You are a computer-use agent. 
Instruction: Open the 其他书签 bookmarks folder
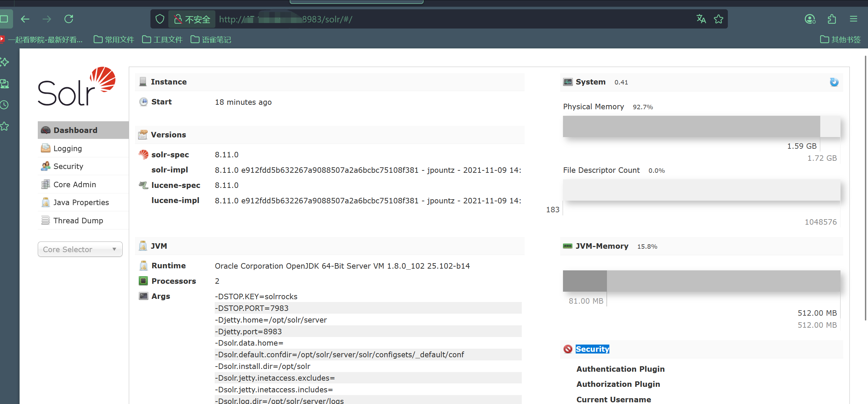pos(841,40)
